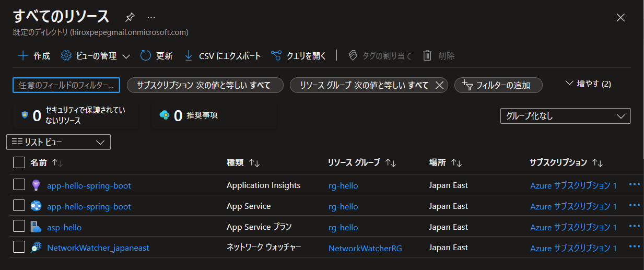Click the 既定のディレクトリ subtitle text
Image resolution: width=644 pixels, height=270 pixels.
tap(101, 32)
